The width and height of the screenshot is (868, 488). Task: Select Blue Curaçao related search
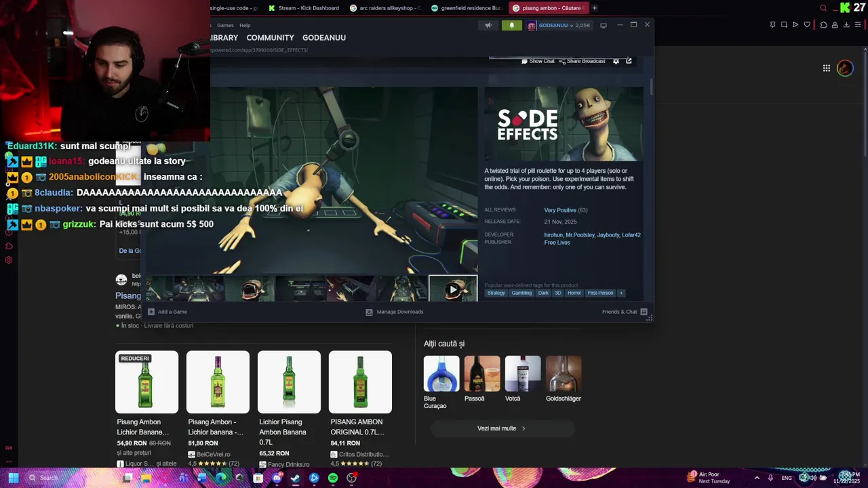(x=441, y=382)
